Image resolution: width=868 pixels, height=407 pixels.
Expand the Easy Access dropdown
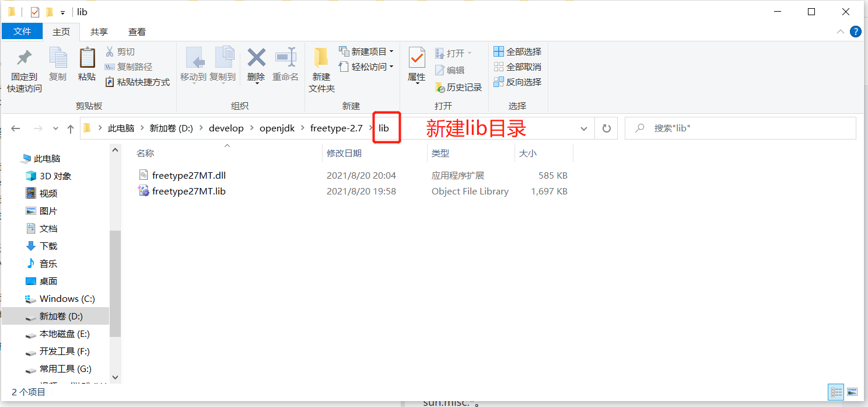point(391,67)
